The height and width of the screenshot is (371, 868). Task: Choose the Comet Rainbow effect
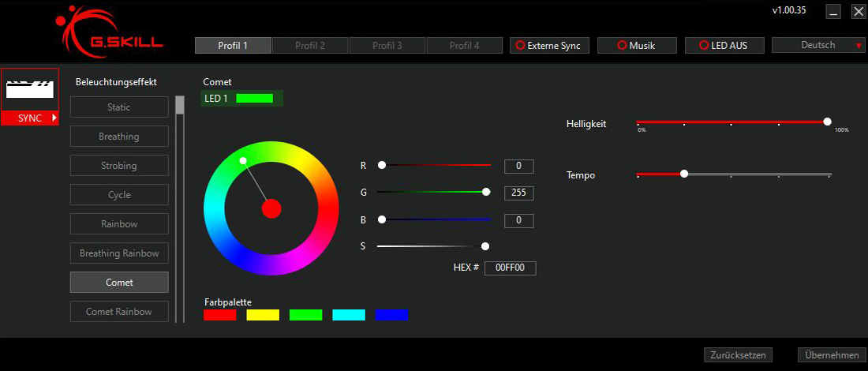click(119, 312)
